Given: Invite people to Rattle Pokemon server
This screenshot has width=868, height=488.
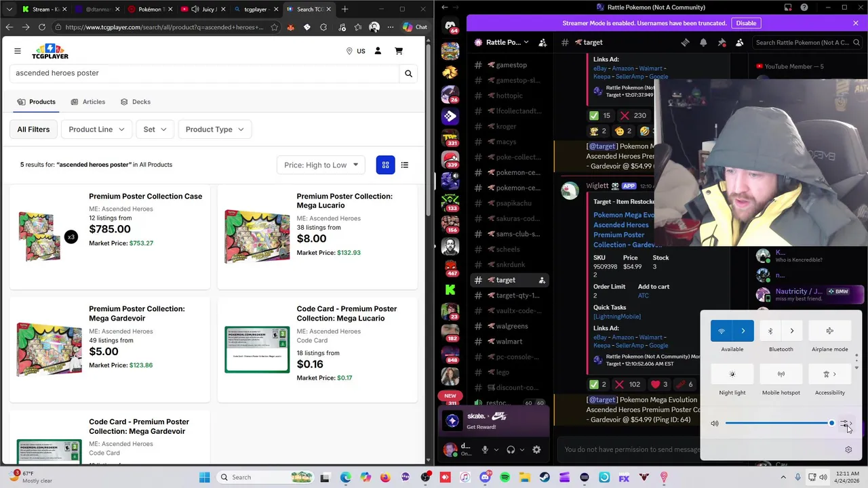Looking at the screenshot, I should point(542,42).
